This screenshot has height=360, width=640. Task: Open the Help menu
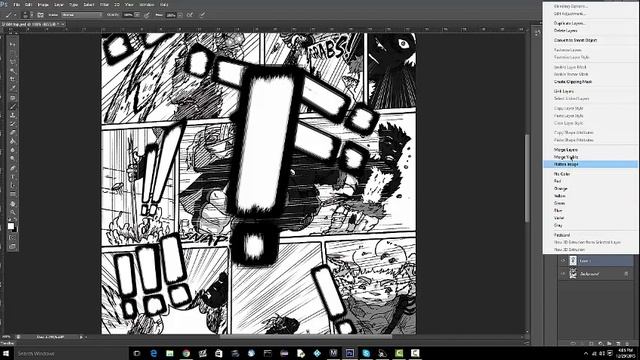164,4
